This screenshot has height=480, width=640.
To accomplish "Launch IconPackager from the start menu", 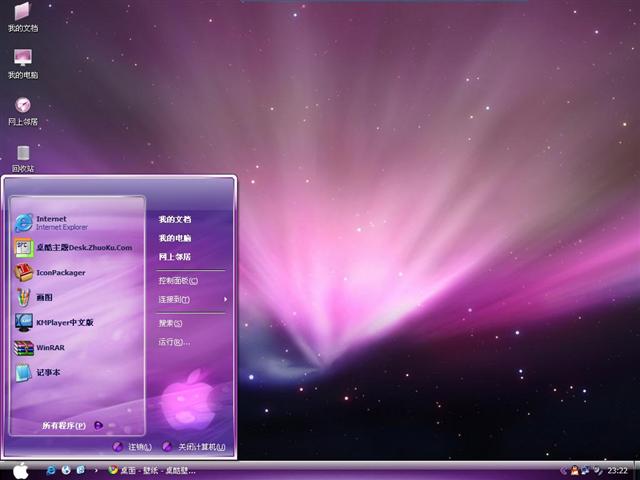I will [x=60, y=272].
